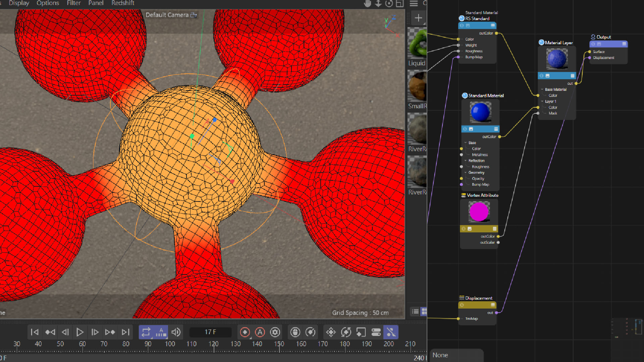Open Material Layer node hamburger menu
644x362 pixels.
(x=573, y=76)
